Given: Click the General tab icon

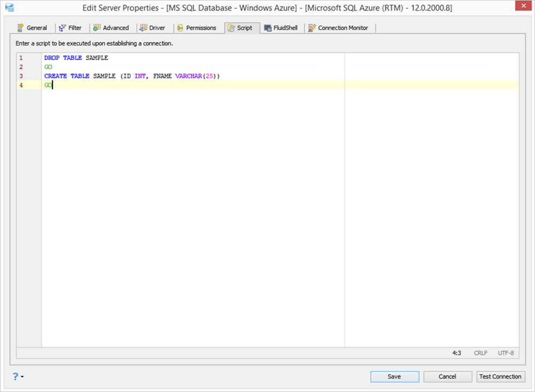Looking at the screenshot, I should pyautogui.click(x=20, y=27).
